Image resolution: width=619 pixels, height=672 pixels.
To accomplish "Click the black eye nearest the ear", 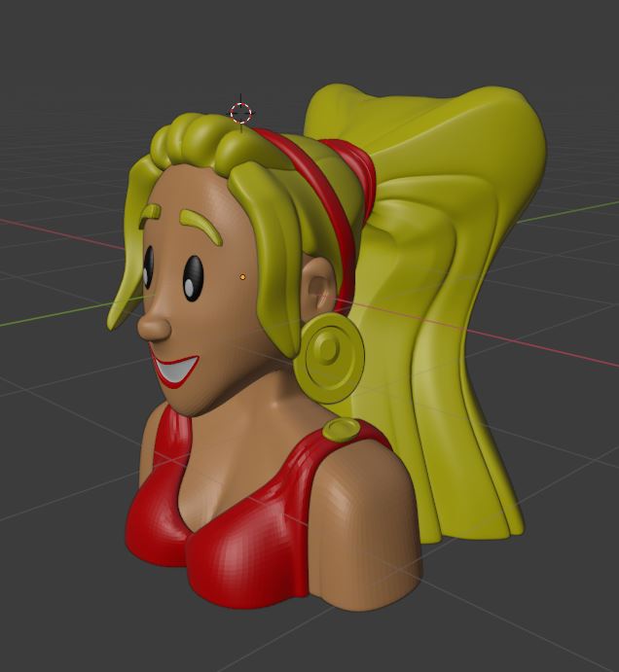I will pyautogui.click(x=193, y=277).
